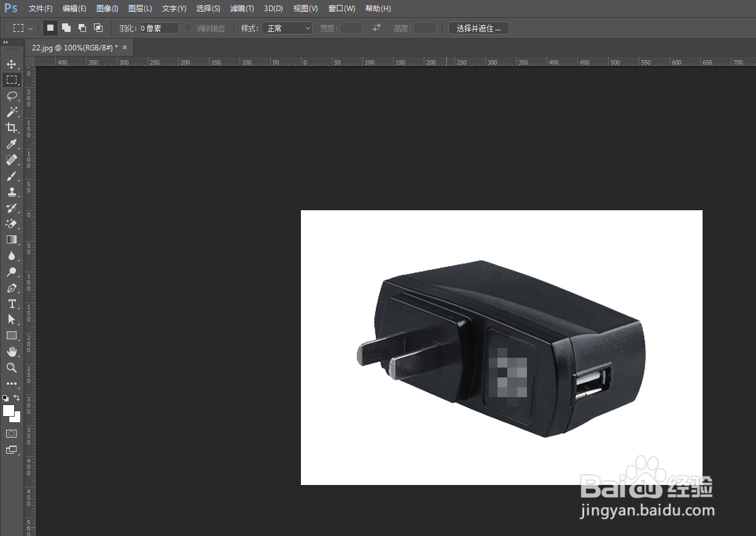Open the 编辑(E) menu
756x536 pixels.
(74, 9)
